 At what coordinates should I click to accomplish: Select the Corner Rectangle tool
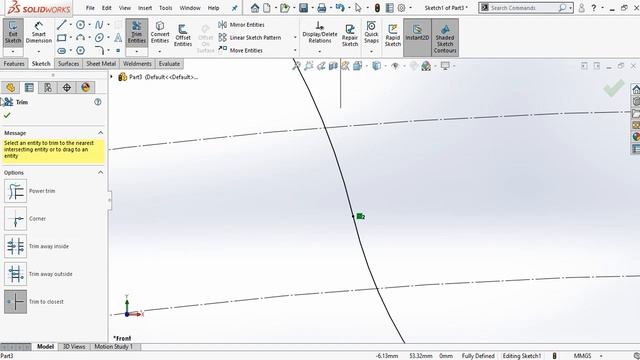[x=62, y=38]
